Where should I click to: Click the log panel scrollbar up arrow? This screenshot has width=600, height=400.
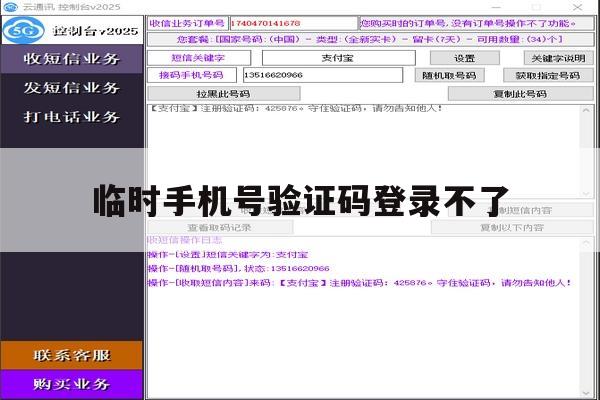586,243
